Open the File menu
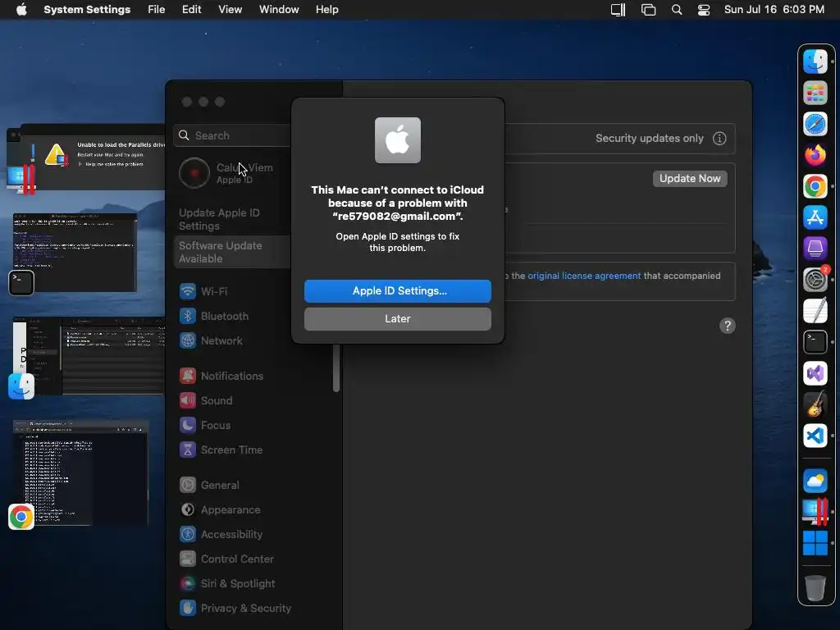The image size is (840, 630). pos(157,10)
